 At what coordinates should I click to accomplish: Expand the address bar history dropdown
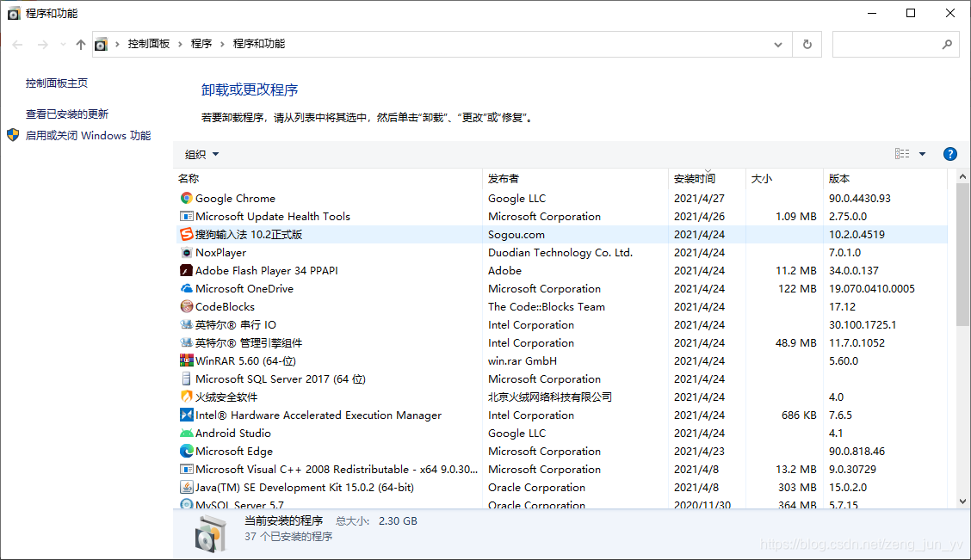778,44
